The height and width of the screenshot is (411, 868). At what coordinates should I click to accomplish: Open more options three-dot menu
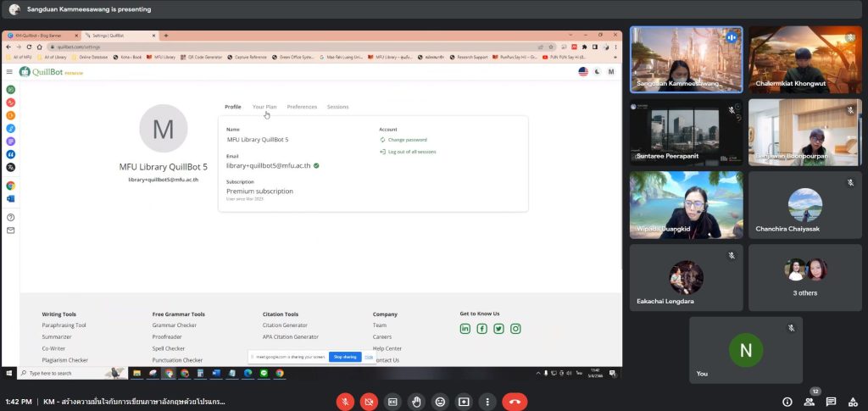pyautogui.click(x=487, y=402)
